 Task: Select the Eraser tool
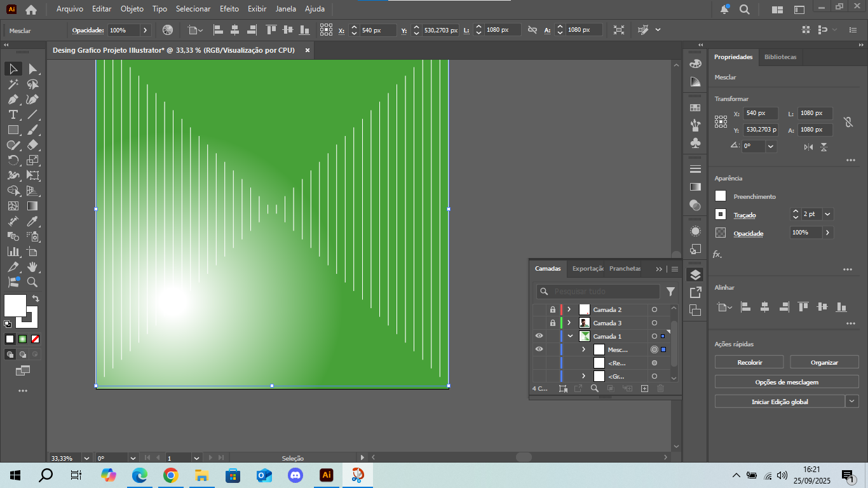pyautogui.click(x=33, y=145)
